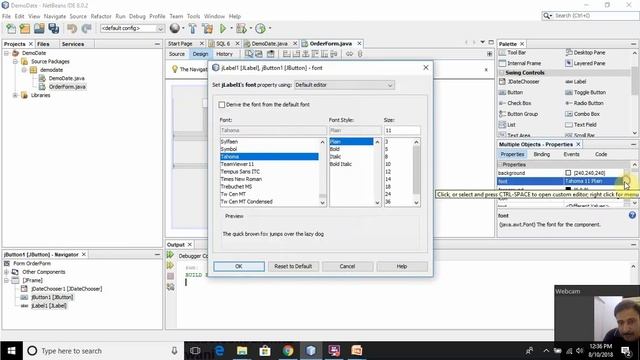Click Help in the font dialog

pyautogui.click(x=402, y=267)
